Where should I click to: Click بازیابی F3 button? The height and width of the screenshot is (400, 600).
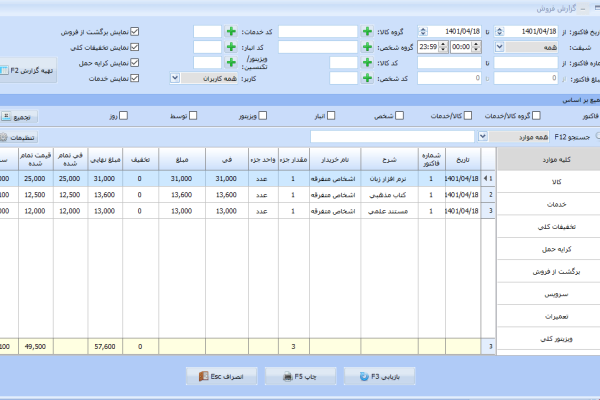click(x=380, y=376)
